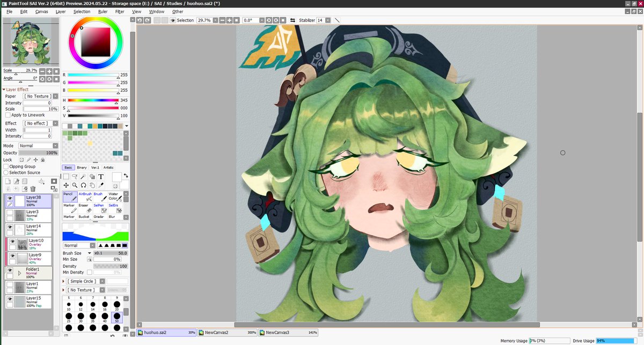644x345 pixels.
Task: Flip canvas horizontally with double-arrow icon
Action: [x=292, y=20]
